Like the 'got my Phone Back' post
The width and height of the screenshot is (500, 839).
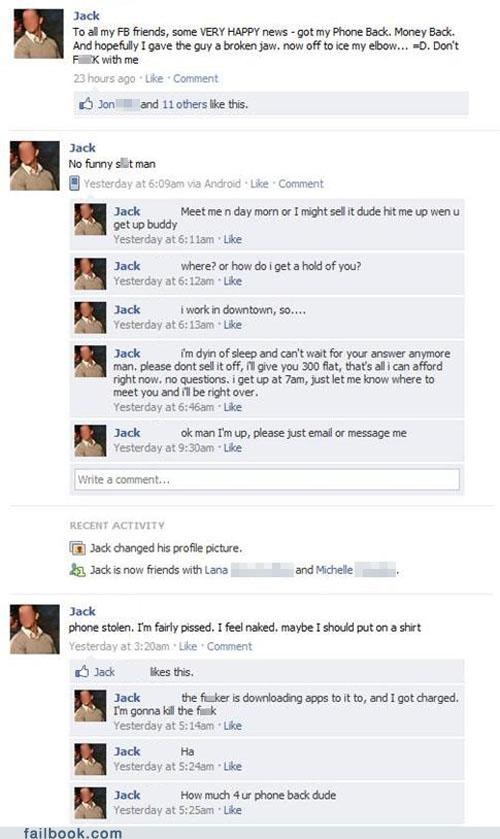pos(154,79)
